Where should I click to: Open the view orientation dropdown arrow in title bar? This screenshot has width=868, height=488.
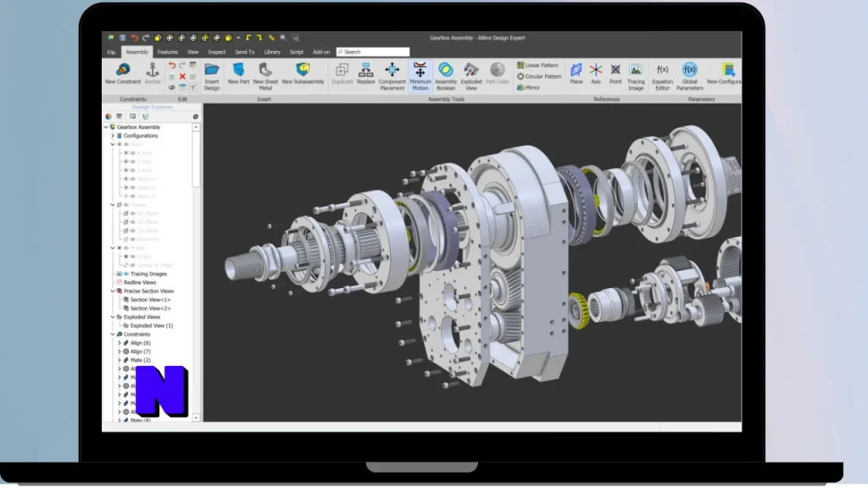tap(238, 37)
